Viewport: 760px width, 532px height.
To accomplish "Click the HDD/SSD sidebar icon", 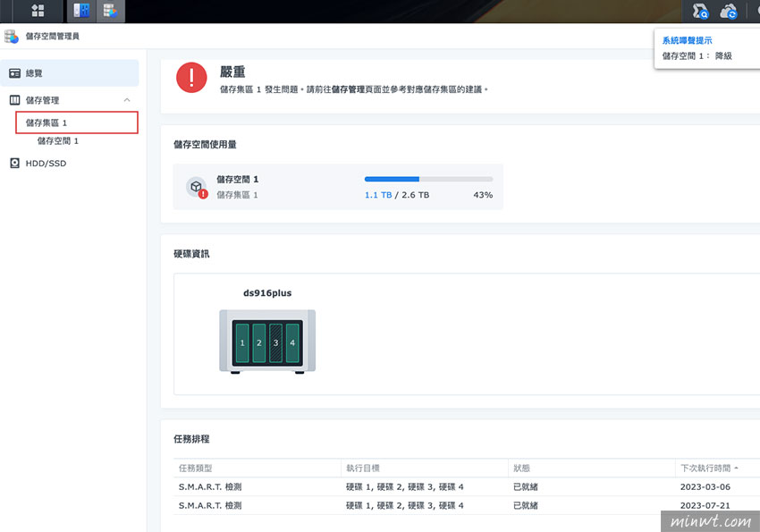I will (x=15, y=164).
